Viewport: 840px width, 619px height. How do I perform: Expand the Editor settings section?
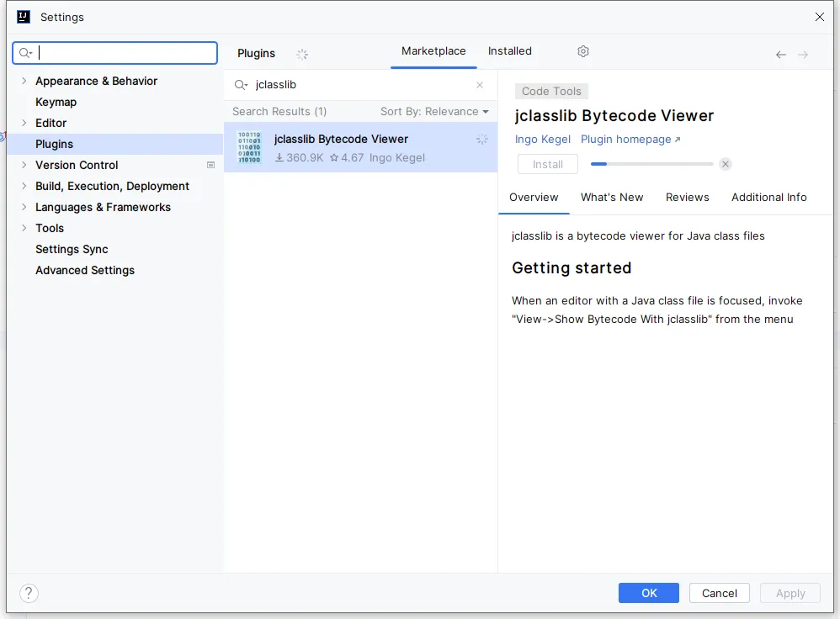24,123
